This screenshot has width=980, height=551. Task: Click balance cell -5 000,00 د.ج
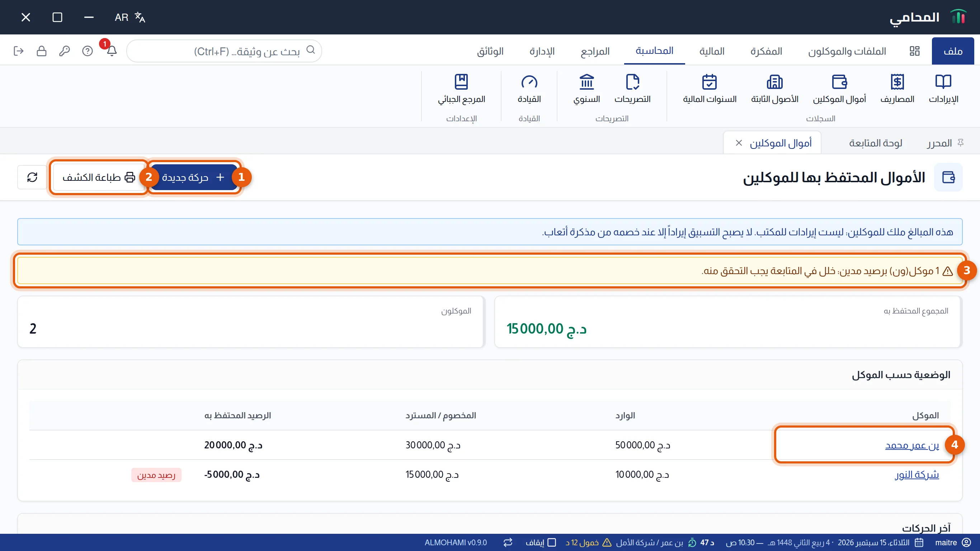[232, 475]
